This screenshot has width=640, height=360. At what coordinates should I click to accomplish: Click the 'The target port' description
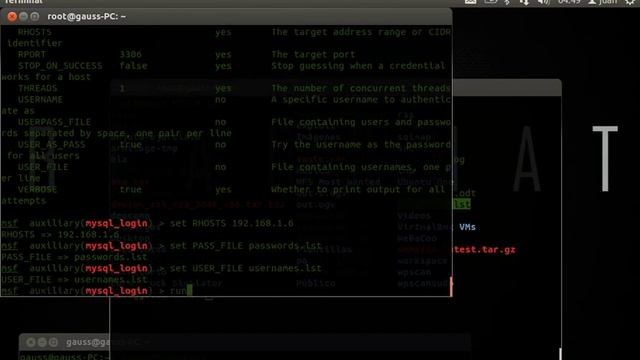point(313,54)
